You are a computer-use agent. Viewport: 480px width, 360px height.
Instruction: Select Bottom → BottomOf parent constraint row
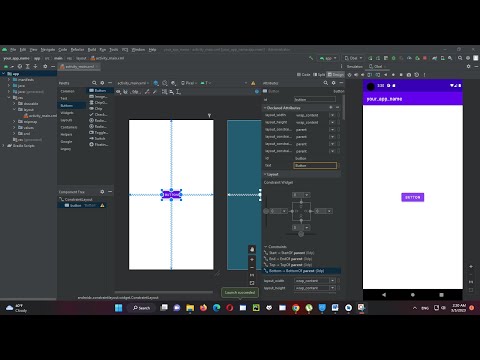[x=302, y=271]
